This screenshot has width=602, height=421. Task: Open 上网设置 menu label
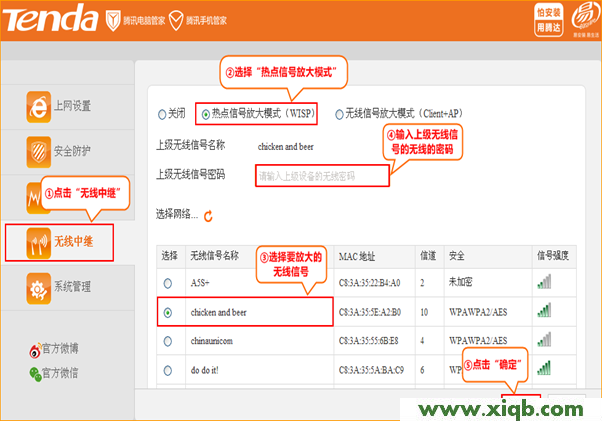click(x=73, y=106)
